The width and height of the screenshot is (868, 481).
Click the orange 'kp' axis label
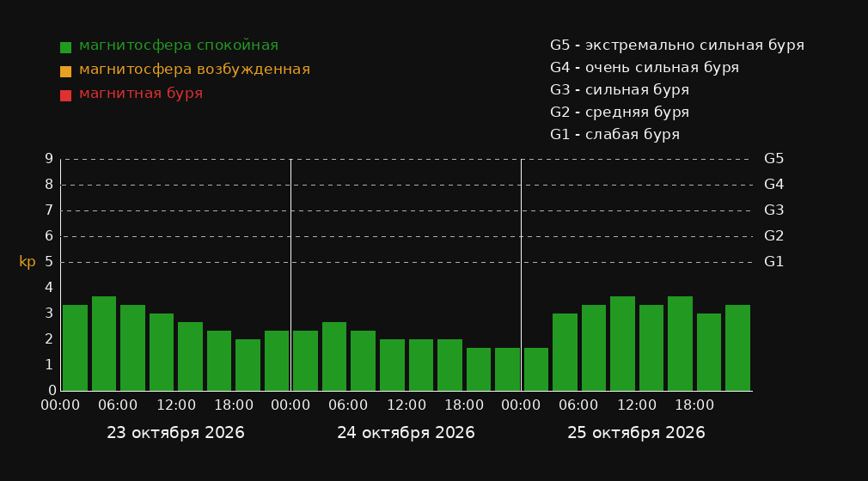[x=28, y=262]
